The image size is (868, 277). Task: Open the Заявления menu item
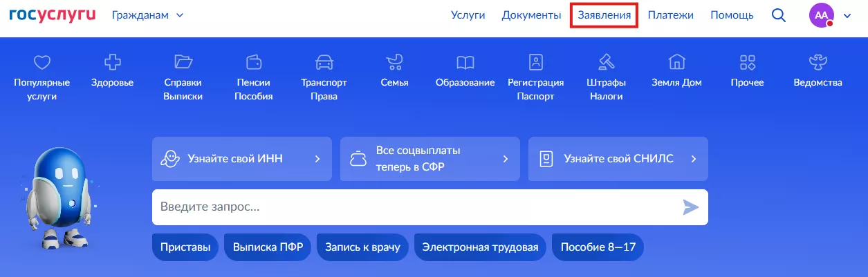604,15
